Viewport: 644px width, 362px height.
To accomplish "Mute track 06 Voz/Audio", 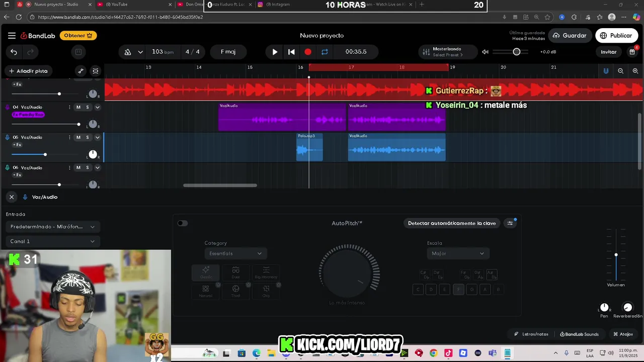I will tap(78, 167).
